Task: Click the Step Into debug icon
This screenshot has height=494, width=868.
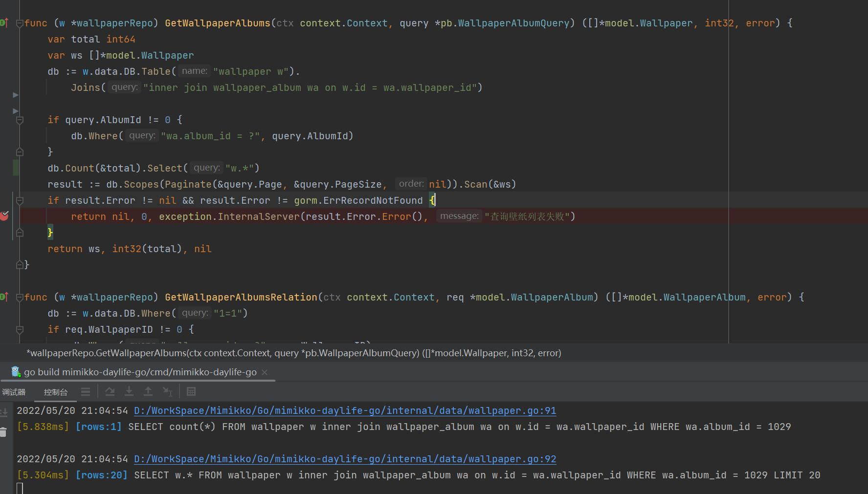Action: pyautogui.click(x=129, y=391)
